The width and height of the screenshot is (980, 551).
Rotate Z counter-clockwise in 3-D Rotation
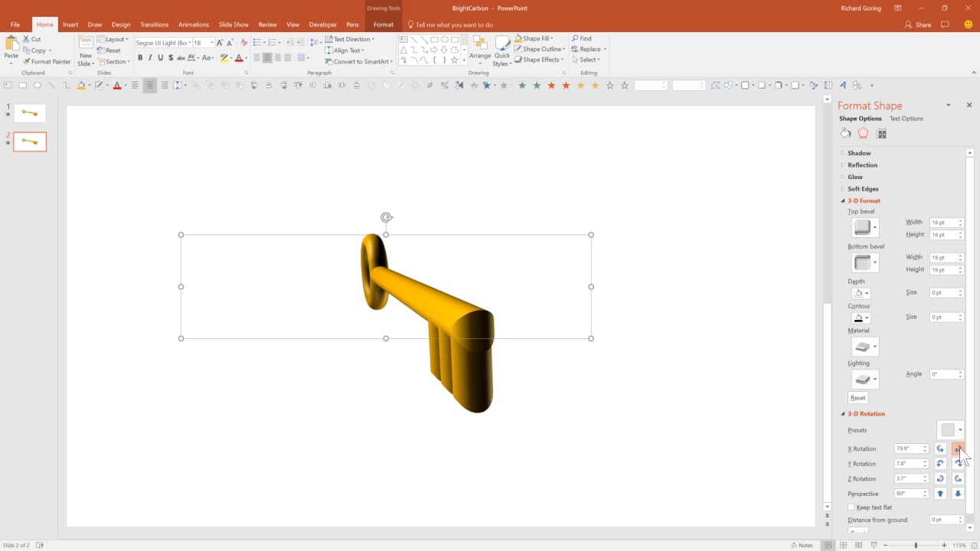tap(958, 479)
